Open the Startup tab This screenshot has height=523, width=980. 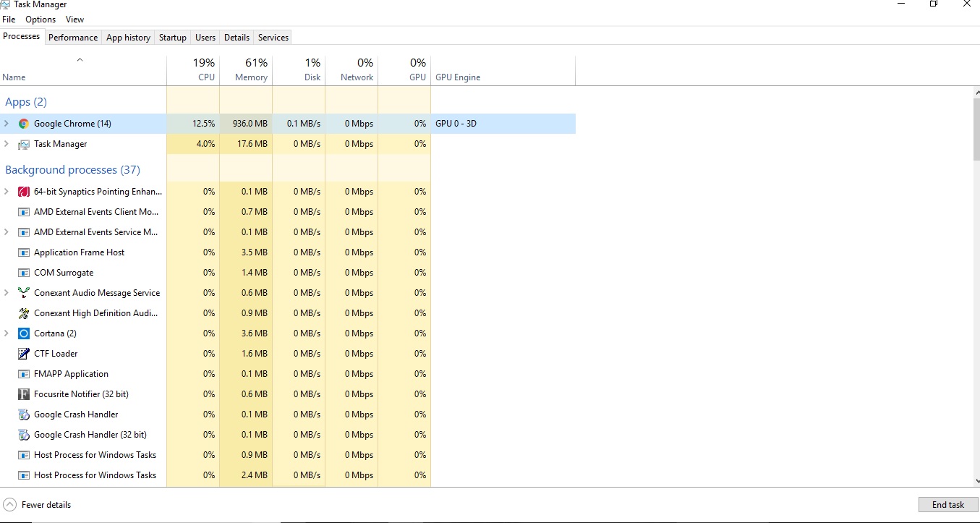pyautogui.click(x=173, y=38)
